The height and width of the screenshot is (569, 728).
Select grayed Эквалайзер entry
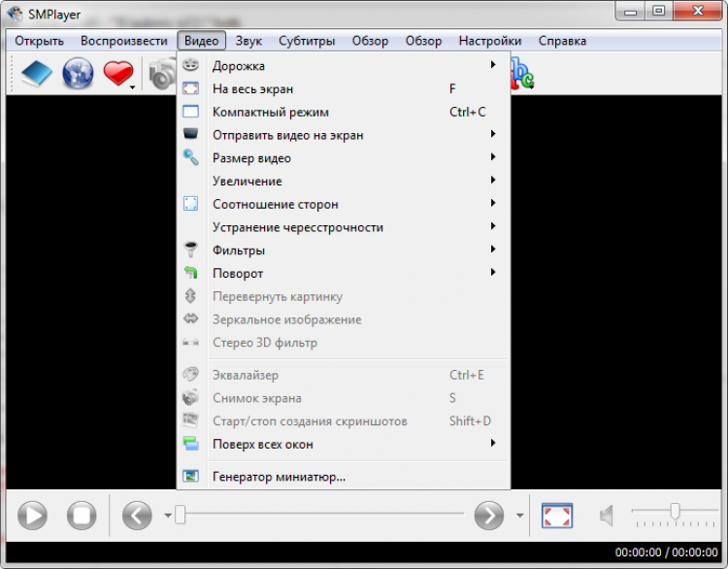(x=344, y=375)
